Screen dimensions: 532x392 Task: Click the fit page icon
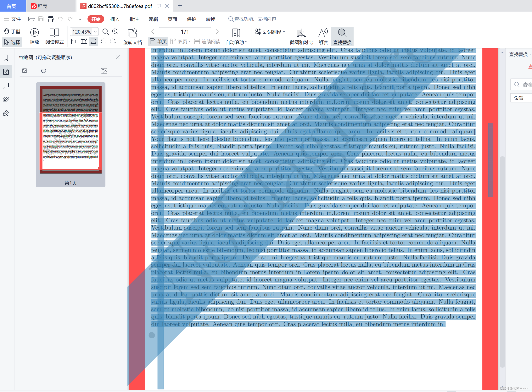click(84, 42)
